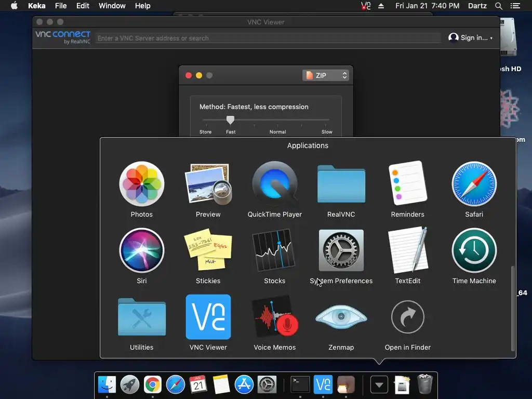This screenshot has width=532, height=399.
Task: Set compression slider to Normal
Action: click(277, 132)
